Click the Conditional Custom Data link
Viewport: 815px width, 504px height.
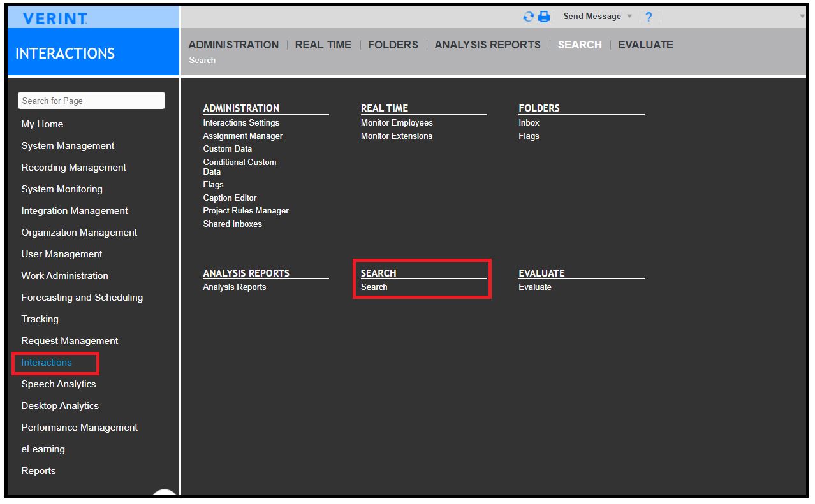tap(240, 167)
